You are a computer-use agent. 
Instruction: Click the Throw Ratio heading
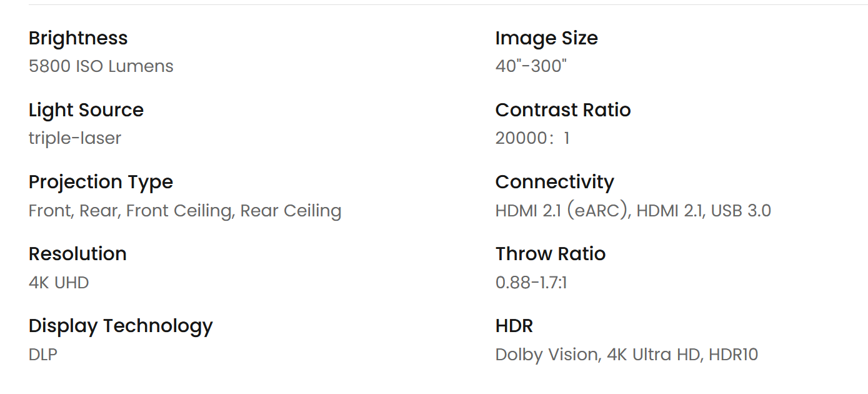pyautogui.click(x=551, y=254)
